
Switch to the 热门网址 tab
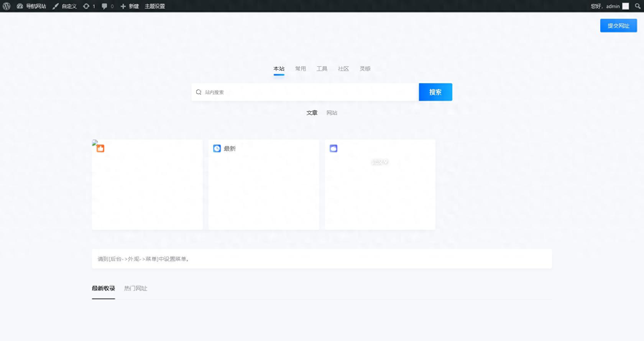click(136, 288)
